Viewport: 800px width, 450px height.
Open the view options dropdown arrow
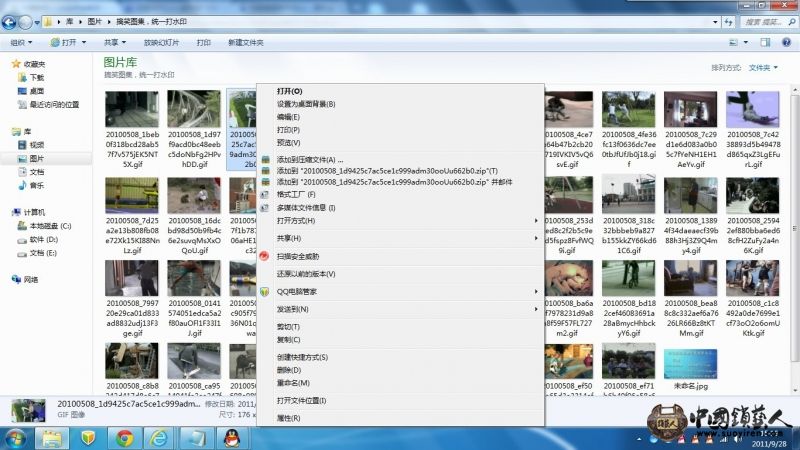coord(745,42)
